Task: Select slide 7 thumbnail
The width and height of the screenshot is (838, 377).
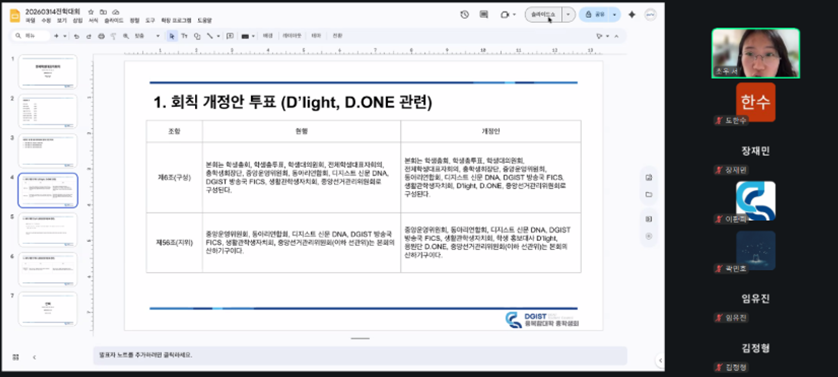Action: pos(48,309)
